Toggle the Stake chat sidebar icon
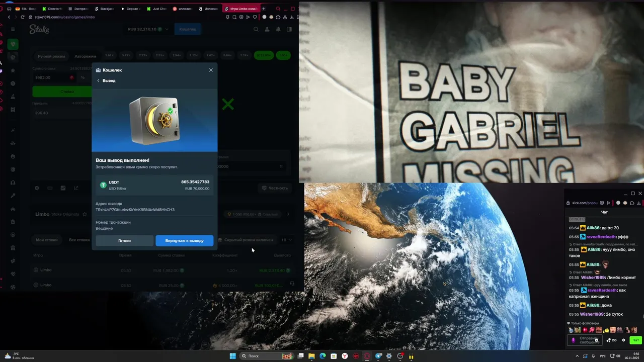 (289, 29)
